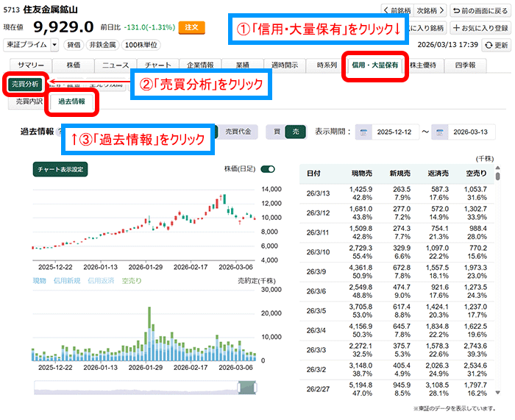Click the 貸借 tag
This screenshot has height=420, width=515.
coord(74,45)
